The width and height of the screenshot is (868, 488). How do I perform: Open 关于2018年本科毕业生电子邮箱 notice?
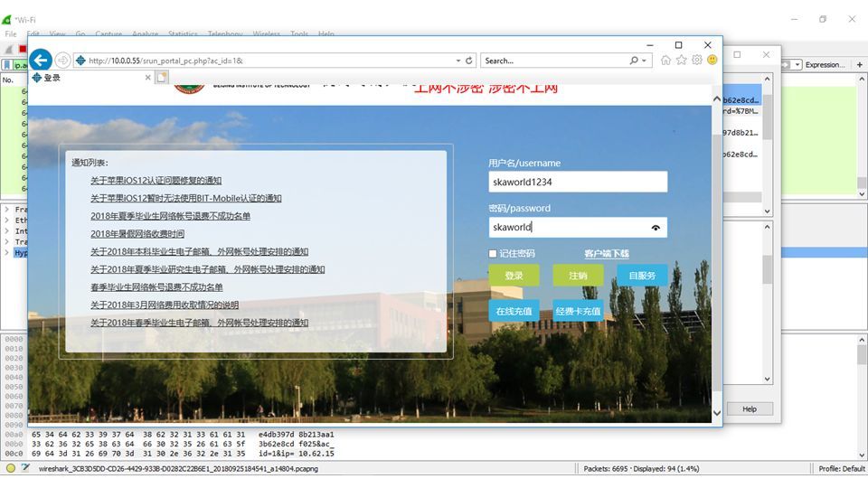click(199, 251)
